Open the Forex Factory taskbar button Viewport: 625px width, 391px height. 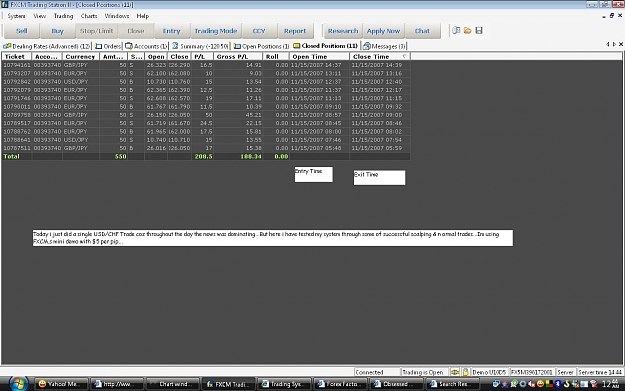pyautogui.click(x=339, y=384)
